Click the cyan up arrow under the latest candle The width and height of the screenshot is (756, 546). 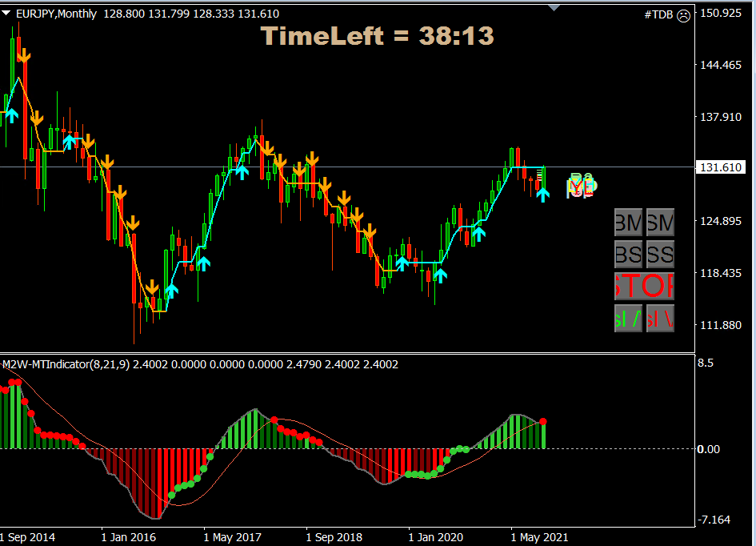click(x=543, y=194)
